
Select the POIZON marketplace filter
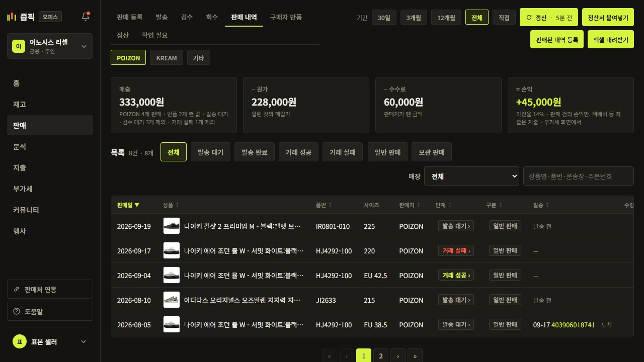(128, 57)
